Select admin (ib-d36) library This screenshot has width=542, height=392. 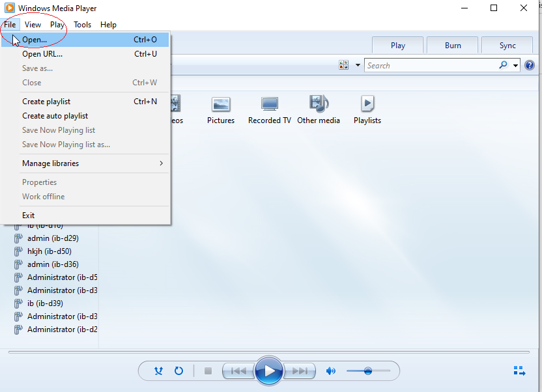(x=53, y=264)
